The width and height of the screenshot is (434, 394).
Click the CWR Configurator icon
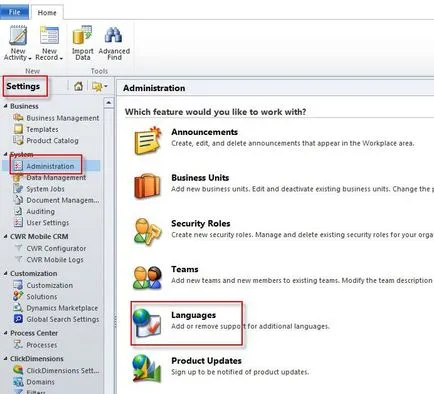pyautogui.click(x=19, y=248)
